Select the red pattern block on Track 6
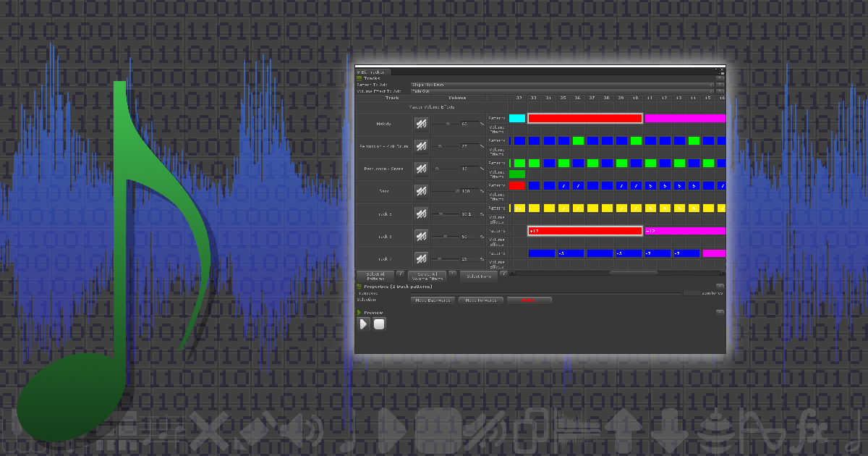This screenshot has height=456, width=868. (584, 231)
